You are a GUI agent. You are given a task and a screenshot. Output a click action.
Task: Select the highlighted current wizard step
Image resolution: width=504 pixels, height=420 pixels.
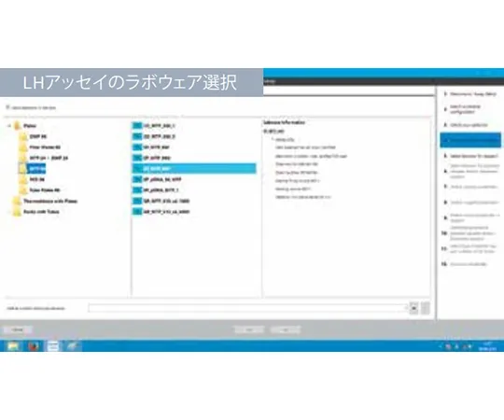tap(470, 140)
